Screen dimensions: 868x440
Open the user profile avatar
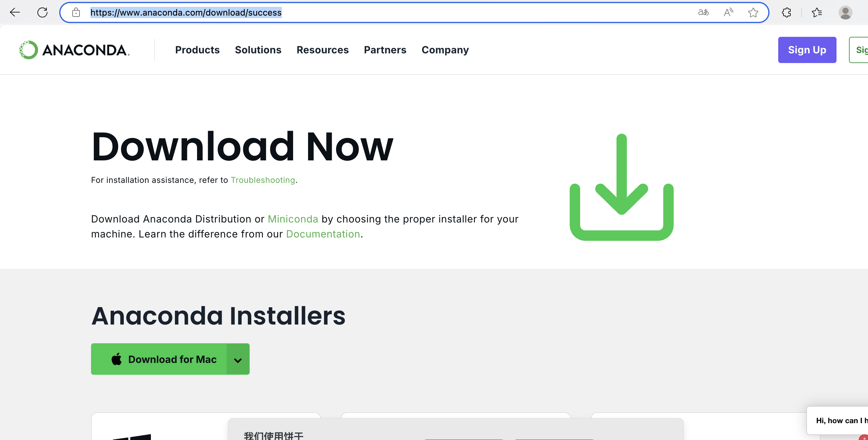click(845, 12)
